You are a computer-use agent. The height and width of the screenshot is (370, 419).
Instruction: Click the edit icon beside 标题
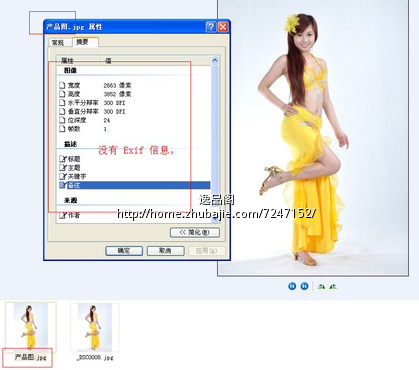(63, 159)
